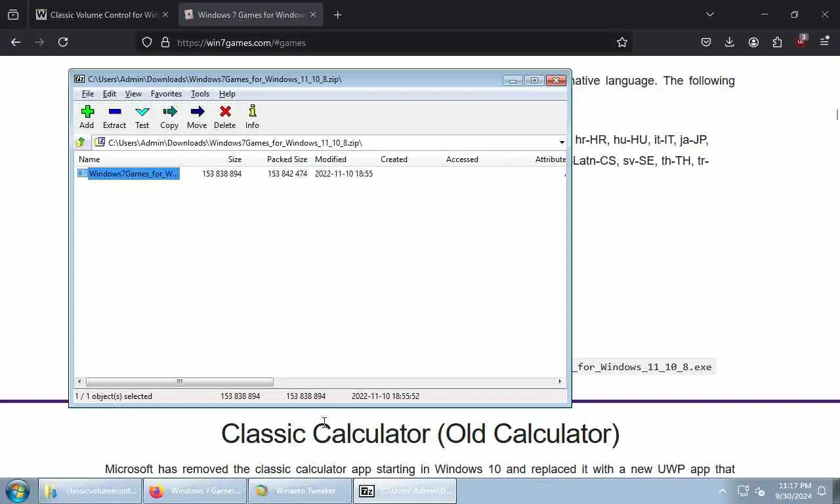Viewport: 840px width, 504px height.
Task: Click the site security shield icon
Action: pos(147,43)
